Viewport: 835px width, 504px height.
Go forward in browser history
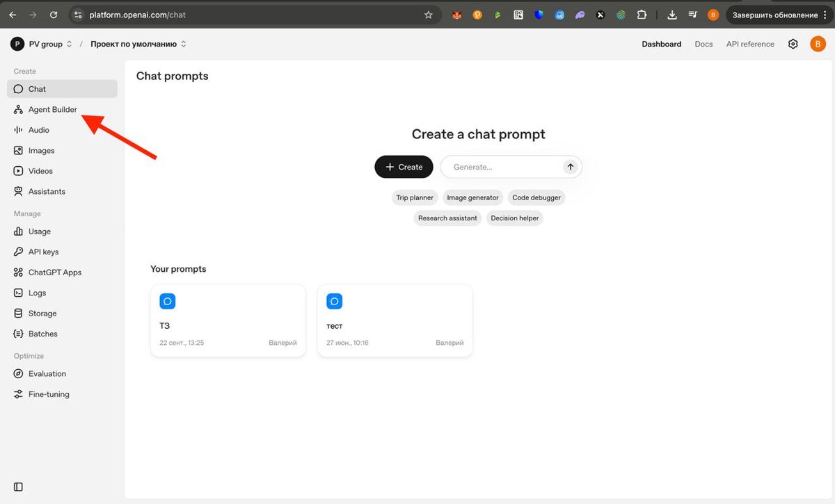33,14
